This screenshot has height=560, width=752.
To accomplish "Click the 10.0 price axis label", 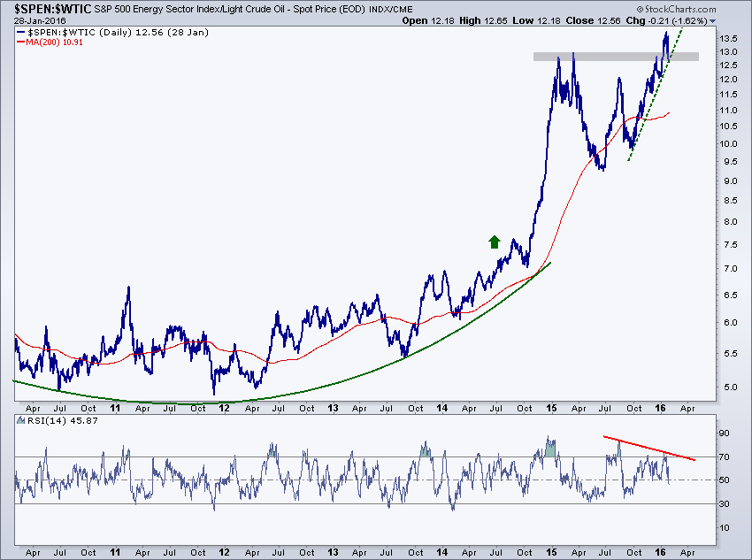I will (x=728, y=144).
